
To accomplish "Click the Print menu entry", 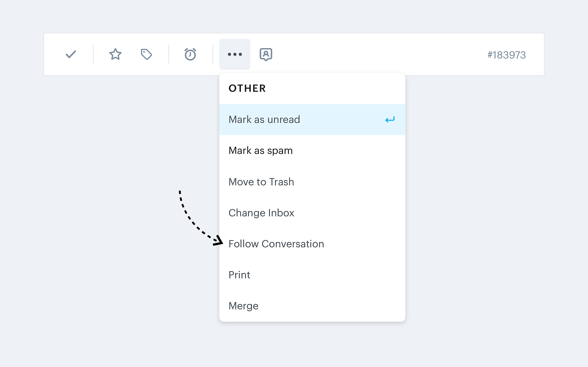I will click(x=239, y=275).
